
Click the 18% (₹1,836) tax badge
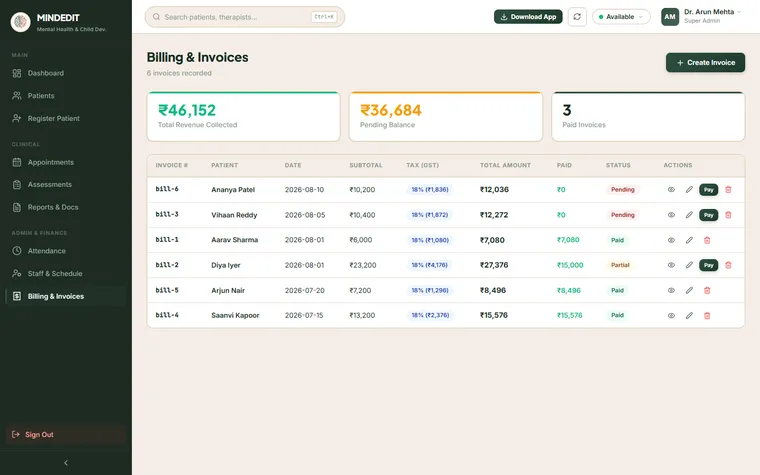click(429, 190)
